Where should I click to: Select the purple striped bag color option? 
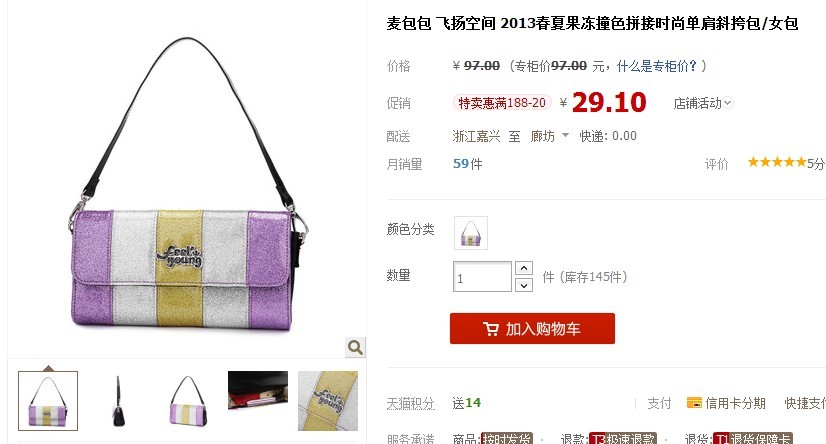click(471, 233)
